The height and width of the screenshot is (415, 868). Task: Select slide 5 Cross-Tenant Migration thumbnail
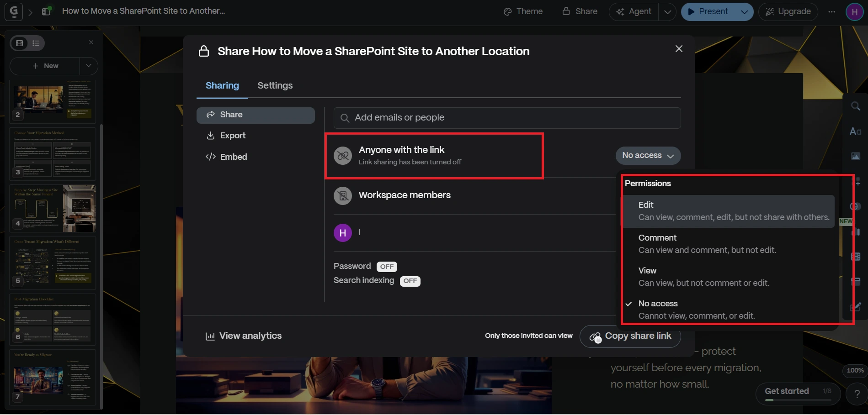click(53, 263)
